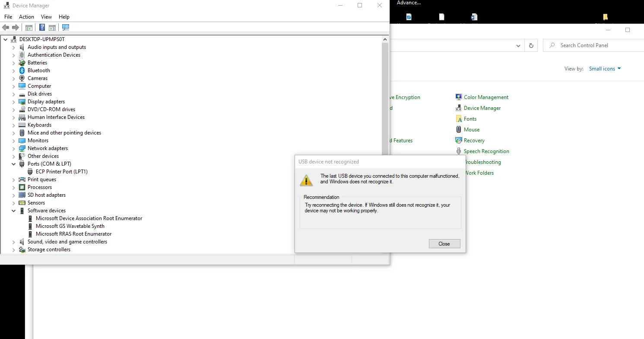Click the Batteries category icon
The height and width of the screenshot is (339, 644).
click(22, 63)
